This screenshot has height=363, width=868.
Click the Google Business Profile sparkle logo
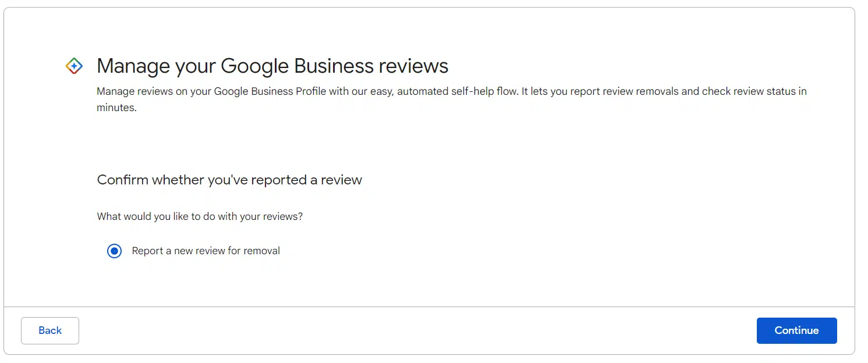point(74,66)
